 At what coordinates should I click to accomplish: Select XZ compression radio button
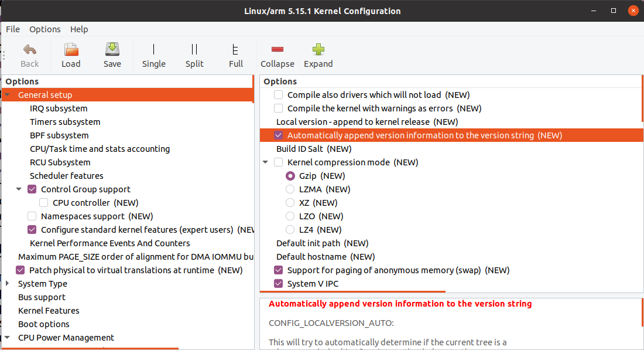click(290, 203)
